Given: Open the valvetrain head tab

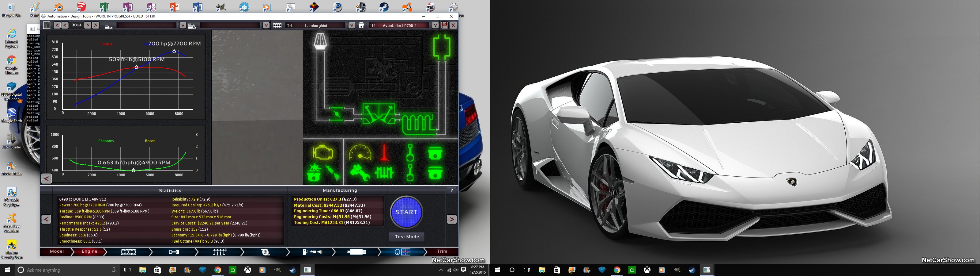Looking at the screenshot, I should point(220,252).
